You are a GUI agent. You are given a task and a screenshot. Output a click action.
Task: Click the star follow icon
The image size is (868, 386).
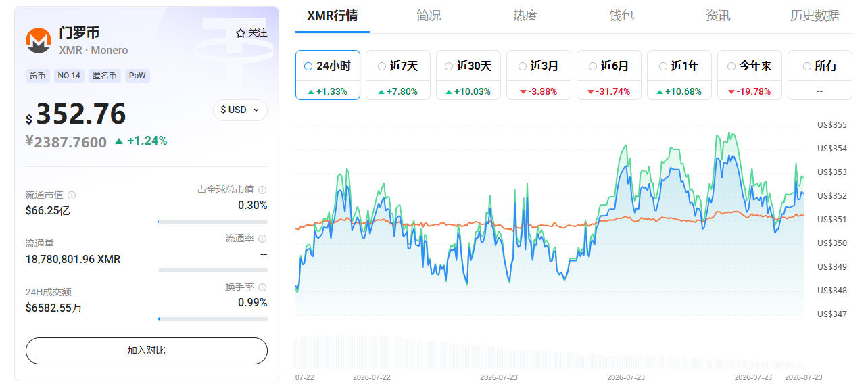(240, 33)
